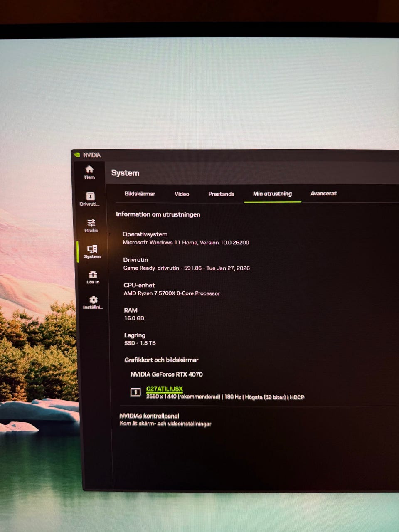Switch to the Video tab
Screen dimensions: 399x532
point(182,194)
